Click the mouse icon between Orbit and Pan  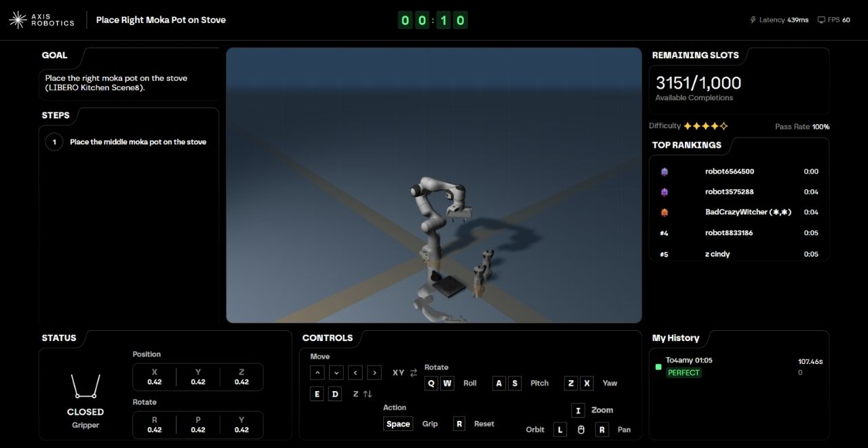pyautogui.click(x=580, y=430)
